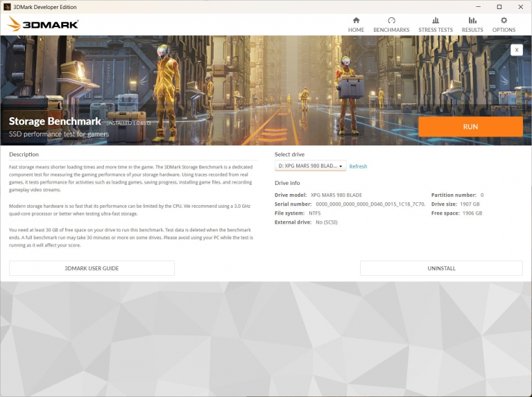Open the Results tab
The width and height of the screenshot is (532, 397).
[472, 25]
